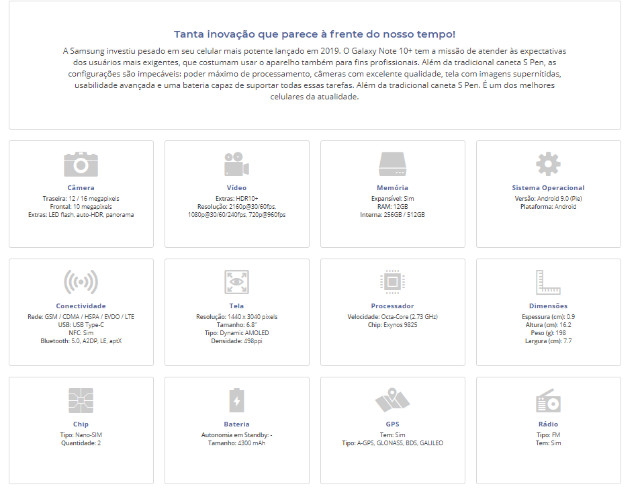Screen dimensions: 640x495
Task: Select the Dimensões heading
Action: coord(548,306)
